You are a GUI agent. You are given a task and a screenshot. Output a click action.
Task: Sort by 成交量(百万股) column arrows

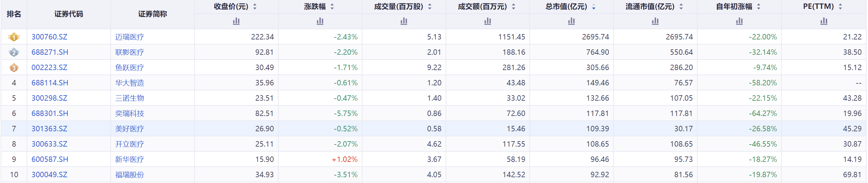430,6
